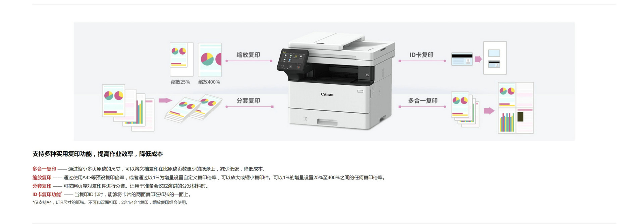Click the pink arrow beside the ID card
The height and width of the screenshot is (224, 644).
point(478,59)
